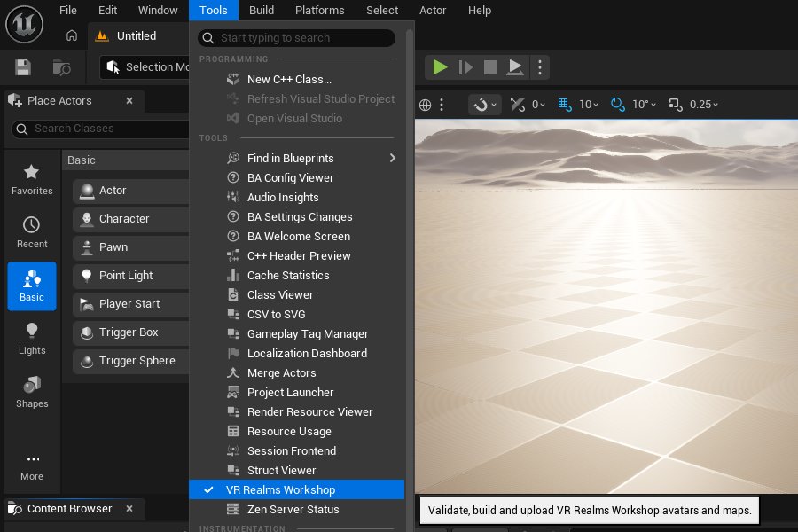Select the Point Light actor item
The height and width of the screenshot is (532, 798).
pyautogui.click(x=131, y=276)
